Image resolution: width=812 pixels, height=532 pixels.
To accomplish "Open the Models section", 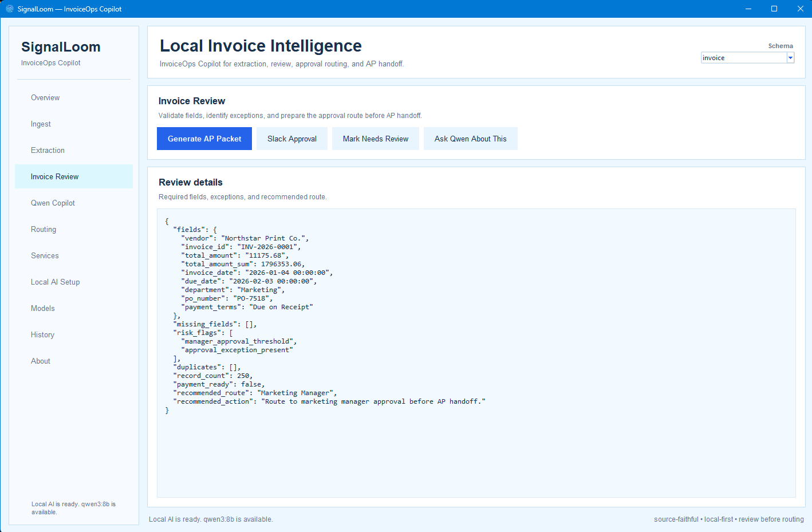I will click(74, 308).
